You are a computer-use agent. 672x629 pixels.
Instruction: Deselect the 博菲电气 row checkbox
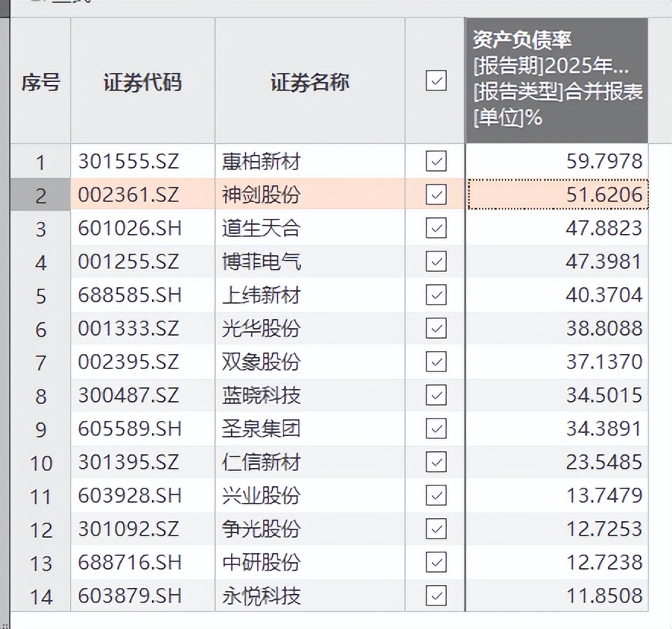(x=436, y=261)
